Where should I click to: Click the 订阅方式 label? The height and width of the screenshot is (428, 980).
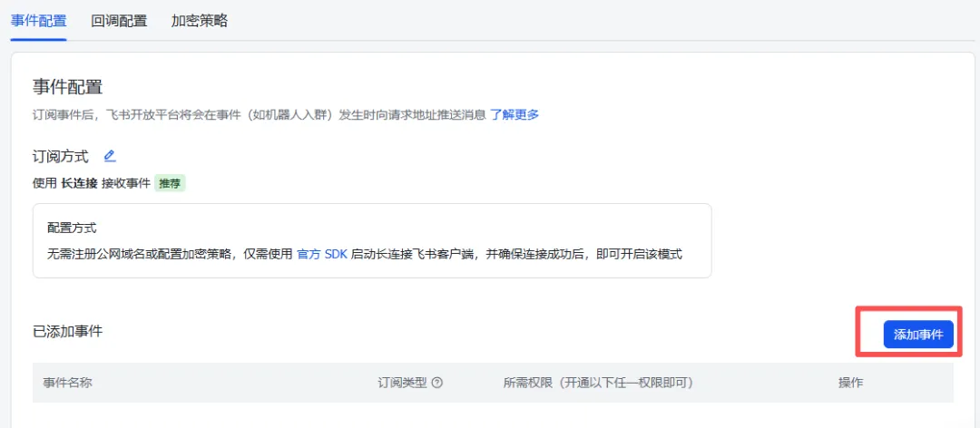click(x=61, y=156)
